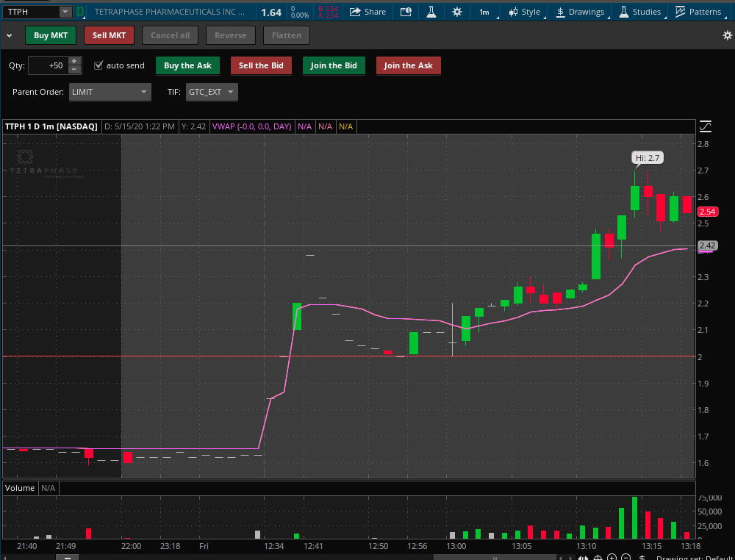Click the Sell MKT button
Image resolution: width=735 pixels, height=560 pixels.
tap(109, 35)
